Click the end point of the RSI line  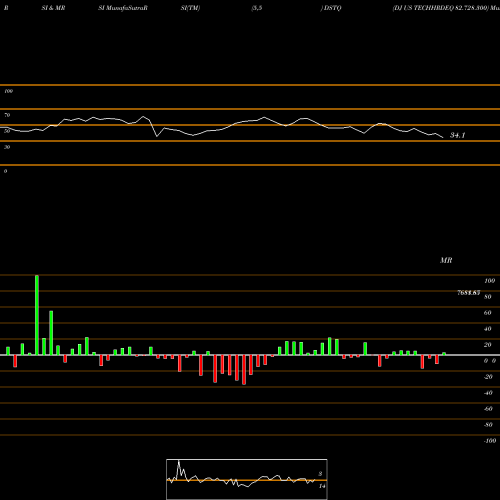pyautogui.click(x=443, y=137)
